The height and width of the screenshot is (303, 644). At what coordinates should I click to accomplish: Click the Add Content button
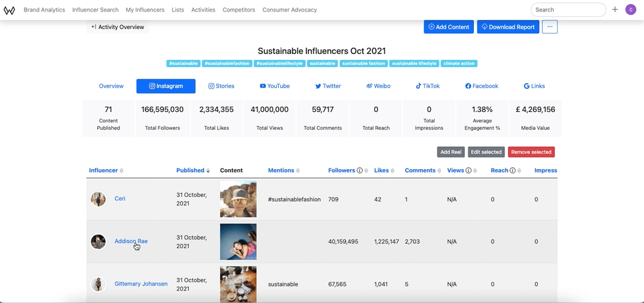pyautogui.click(x=449, y=26)
